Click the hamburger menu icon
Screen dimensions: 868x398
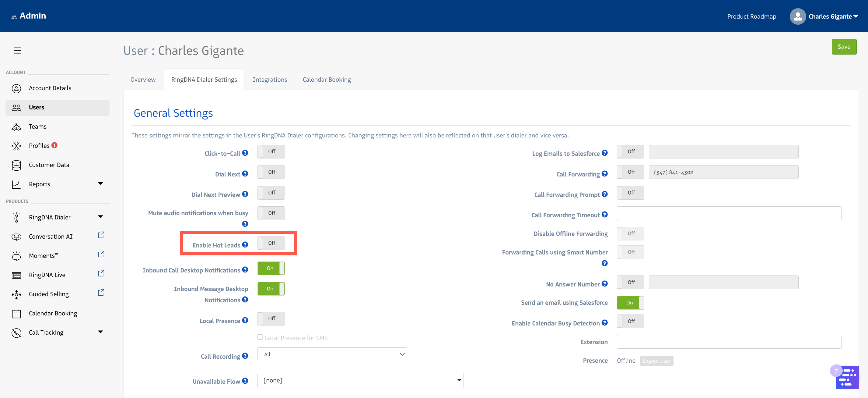tap(17, 51)
